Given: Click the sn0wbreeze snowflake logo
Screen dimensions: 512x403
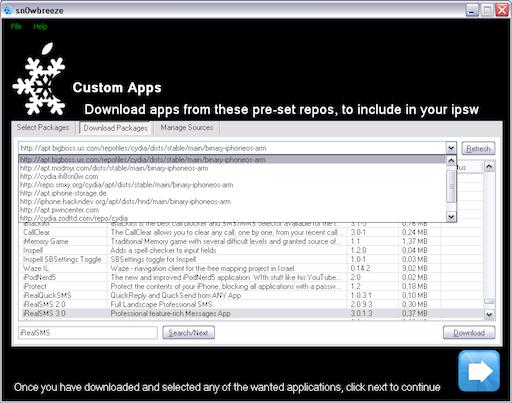Looking at the screenshot, I should coord(39,79).
